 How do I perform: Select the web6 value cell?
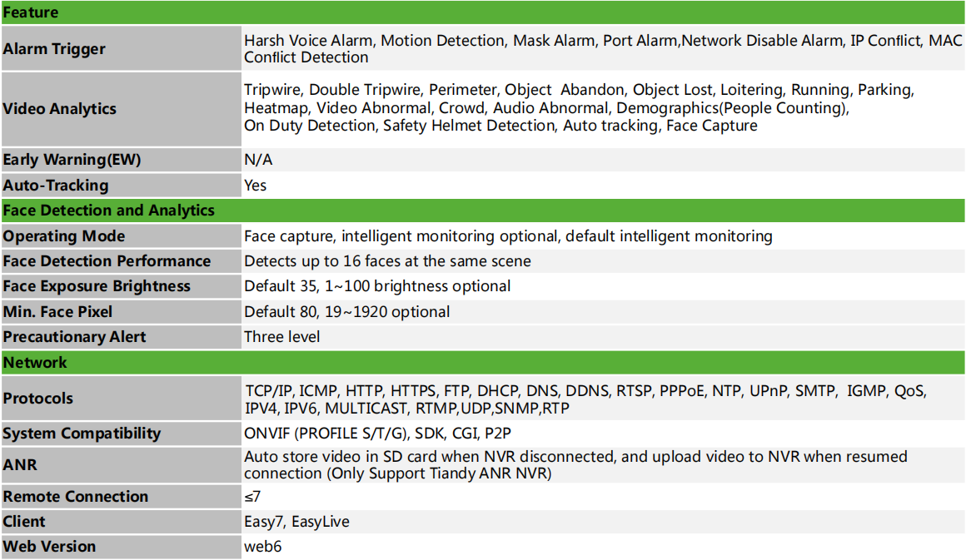pyautogui.click(x=604, y=547)
